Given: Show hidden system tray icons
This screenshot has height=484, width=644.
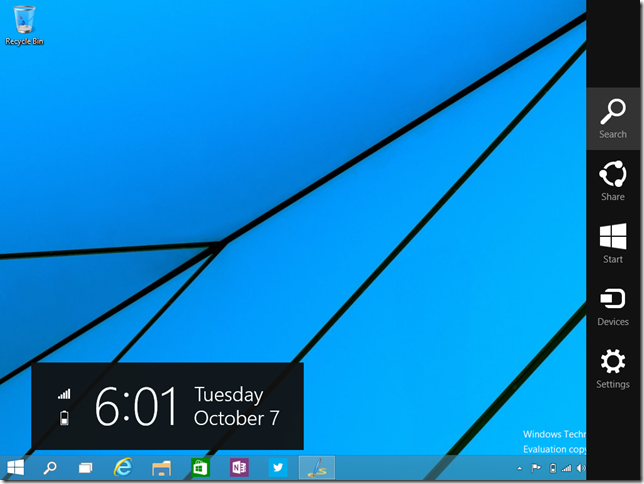Looking at the screenshot, I should coord(520,468).
